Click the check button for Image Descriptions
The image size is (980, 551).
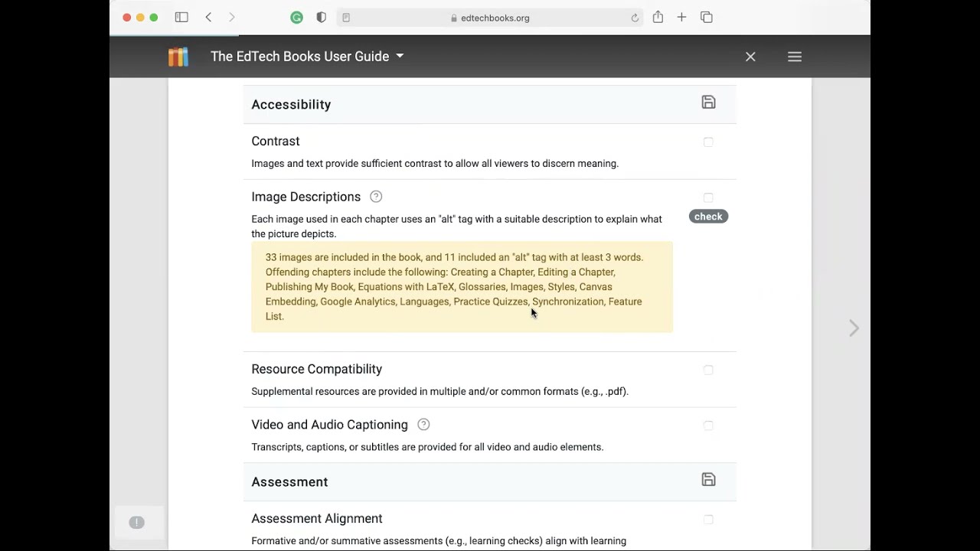(708, 217)
